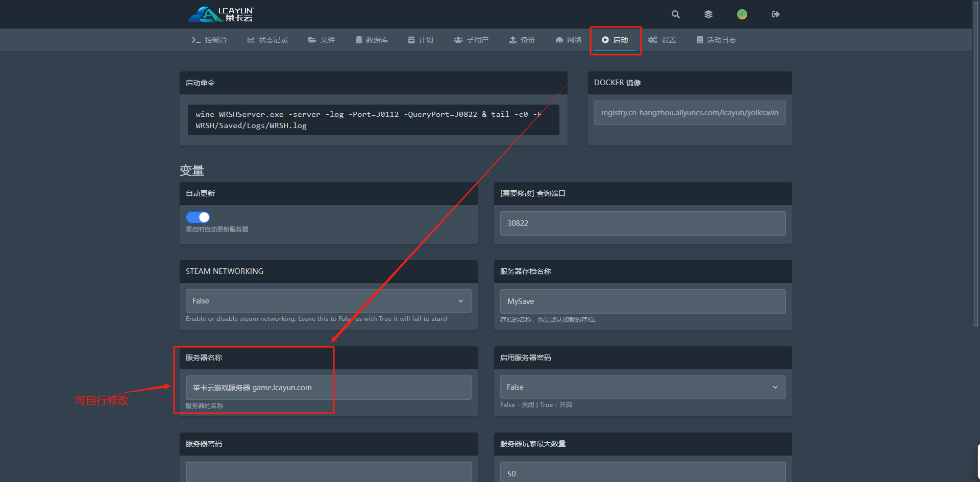
Task: Click the calendar icon beside 计划
Action: (x=411, y=40)
